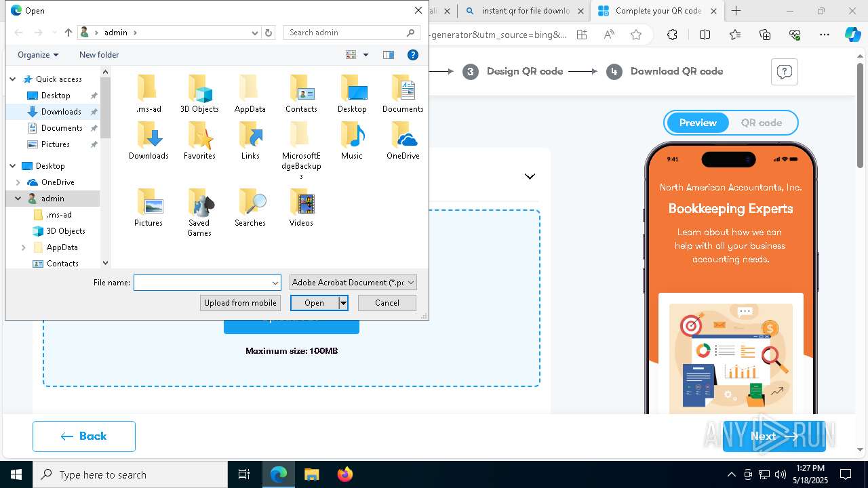Expand the AppData tree node
Viewport: 868px width, 488px height.
23,247
